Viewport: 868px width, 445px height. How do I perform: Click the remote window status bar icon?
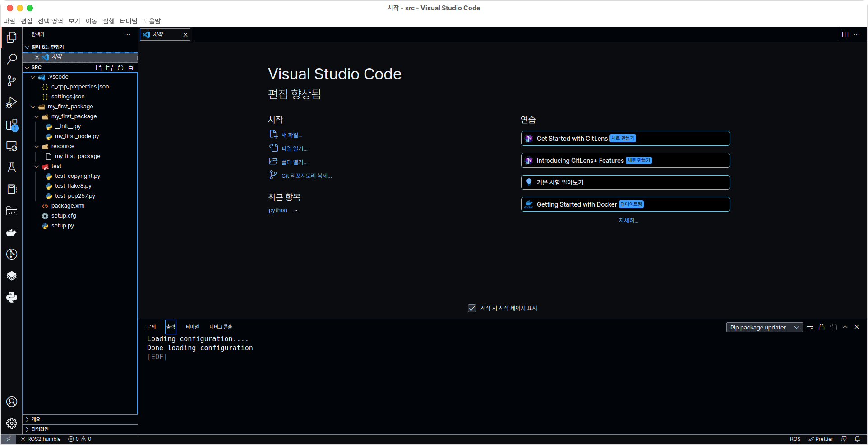[9, 439]
